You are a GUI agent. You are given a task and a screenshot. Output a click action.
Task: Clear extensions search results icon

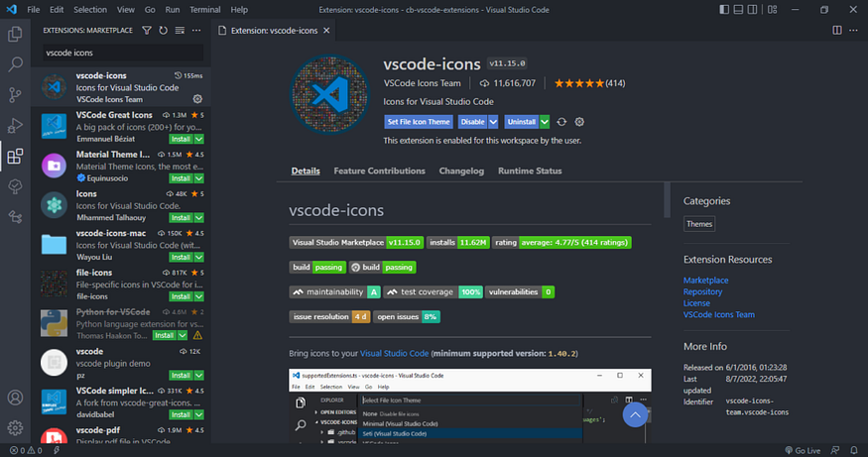(x=180, y=31)
